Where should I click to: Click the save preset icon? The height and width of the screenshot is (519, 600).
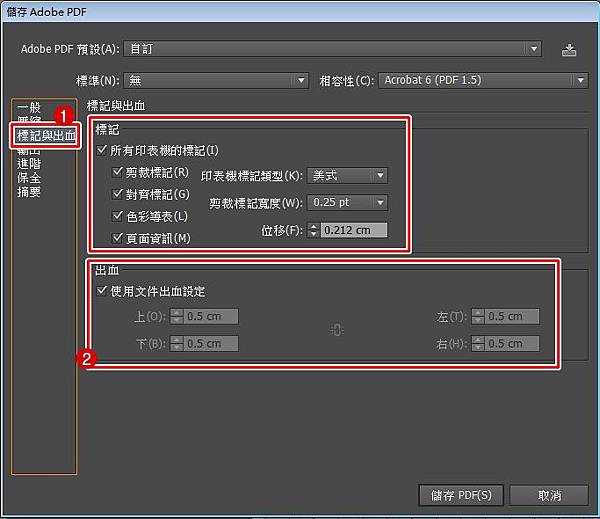[569, 50]
